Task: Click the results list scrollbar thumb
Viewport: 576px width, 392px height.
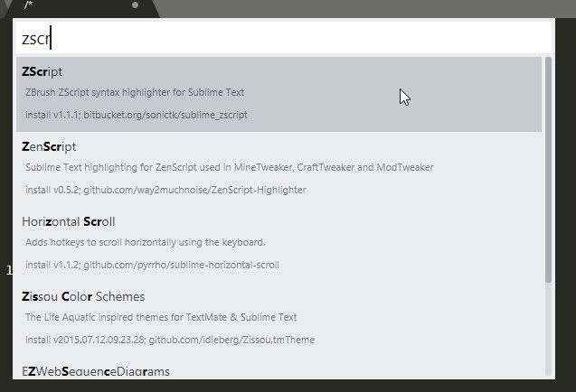Action: (x=549, y=170)
